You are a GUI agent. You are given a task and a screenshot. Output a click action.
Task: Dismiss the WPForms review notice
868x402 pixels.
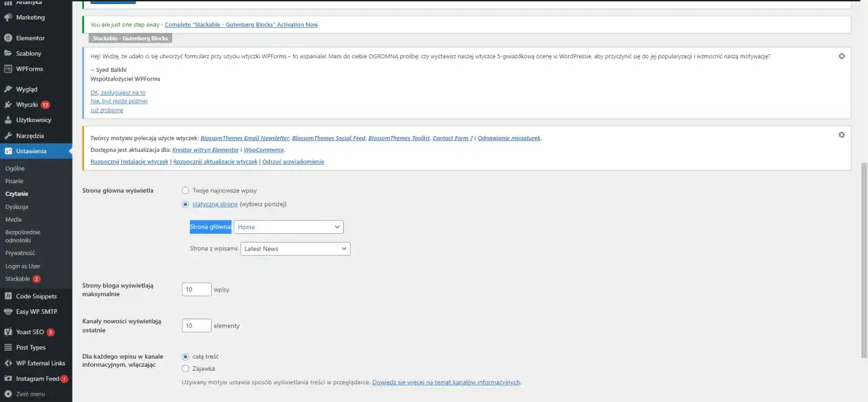[842, 56]
